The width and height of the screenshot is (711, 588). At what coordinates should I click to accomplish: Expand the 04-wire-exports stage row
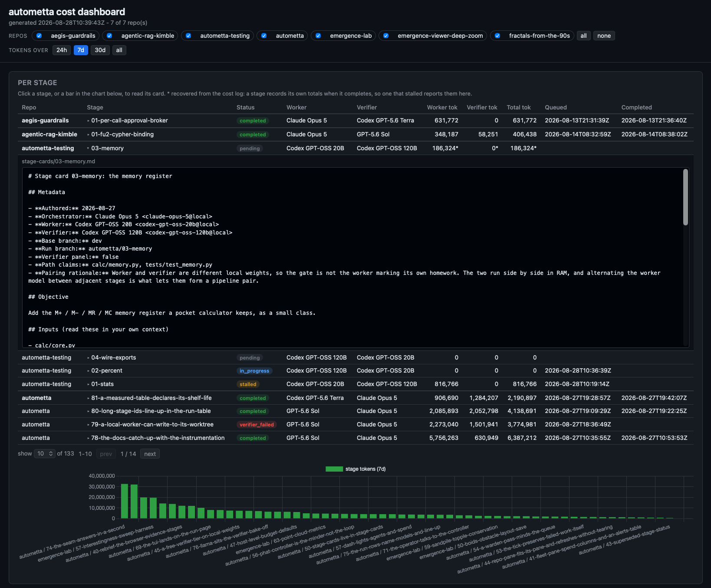[x=113, y=357]
